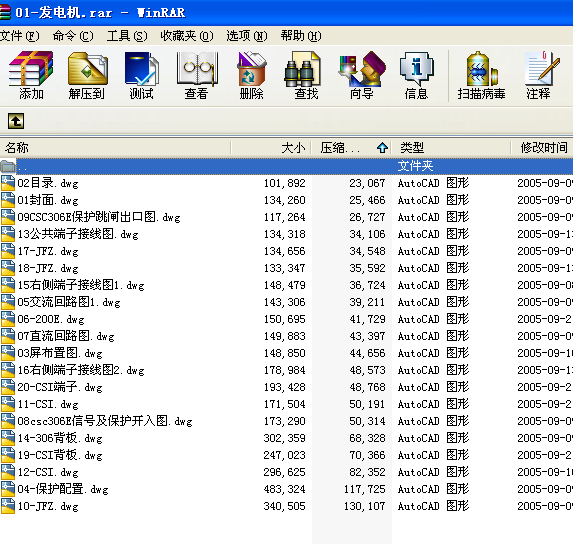The image size is (573, 544).
Task: Select file 09CSC306E保护跳闸出口图.dwg
Action: click(x=99, y=217)
